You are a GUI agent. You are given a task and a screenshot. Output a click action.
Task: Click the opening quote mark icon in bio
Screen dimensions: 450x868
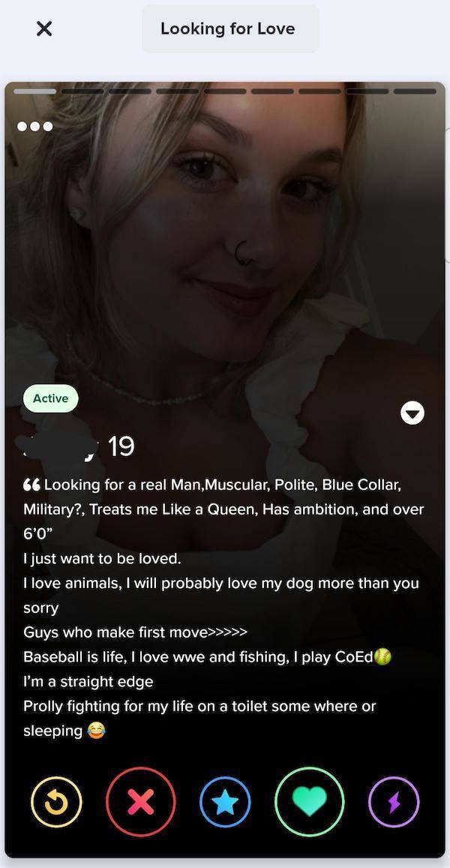[31, 485]
